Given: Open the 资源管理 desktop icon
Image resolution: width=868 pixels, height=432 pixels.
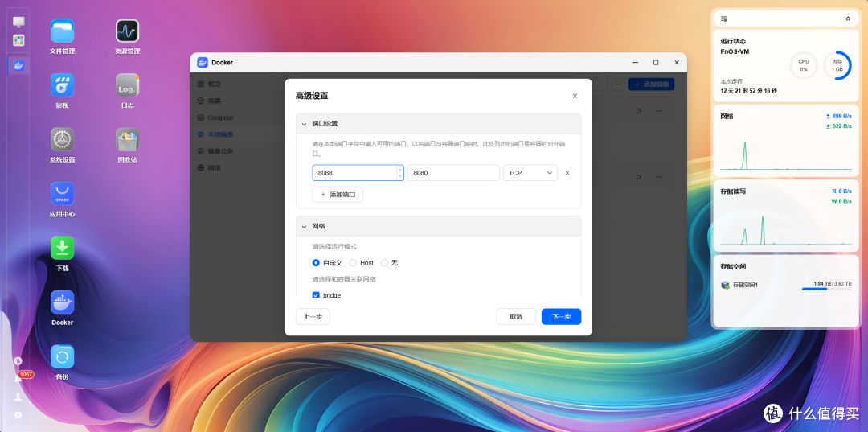Looking at the screenshot, I should click(127, 31).
